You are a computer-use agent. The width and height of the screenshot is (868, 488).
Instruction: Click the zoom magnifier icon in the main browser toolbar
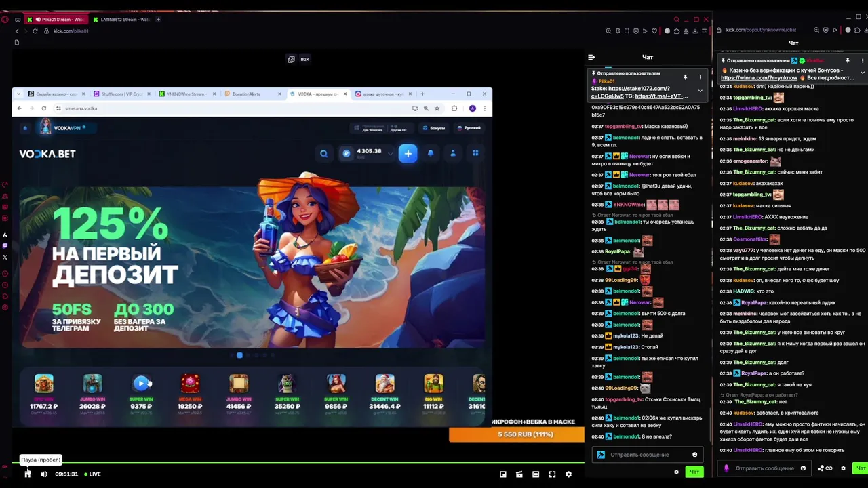[x=608, y=31]
